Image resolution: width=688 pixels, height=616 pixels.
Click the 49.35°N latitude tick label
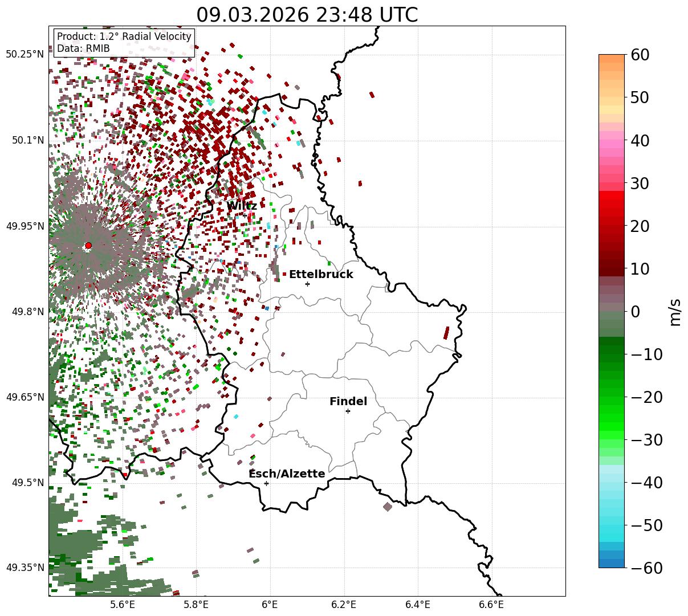(25, 568)
